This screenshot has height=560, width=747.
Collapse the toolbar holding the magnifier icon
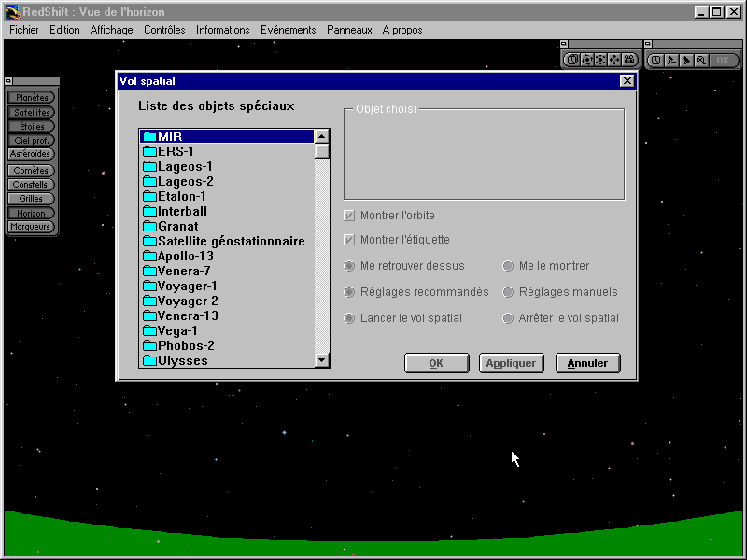tap(647, 44)
